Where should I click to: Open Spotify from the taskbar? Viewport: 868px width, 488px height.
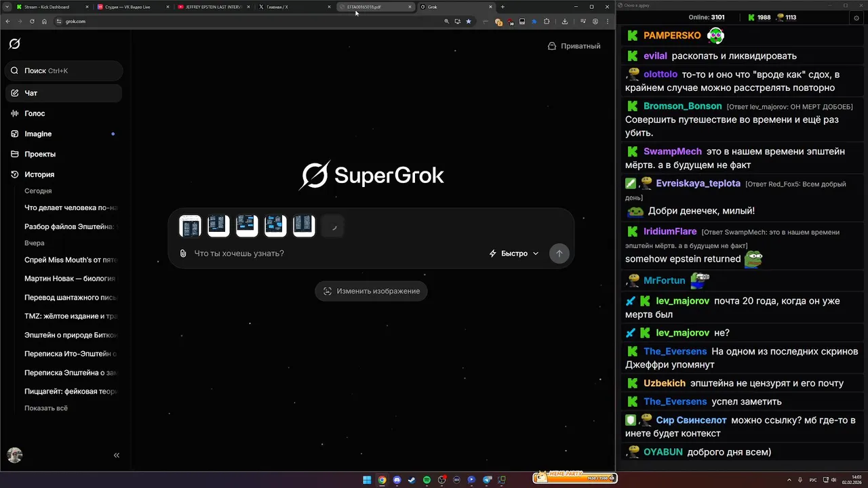tap(427, 480)
